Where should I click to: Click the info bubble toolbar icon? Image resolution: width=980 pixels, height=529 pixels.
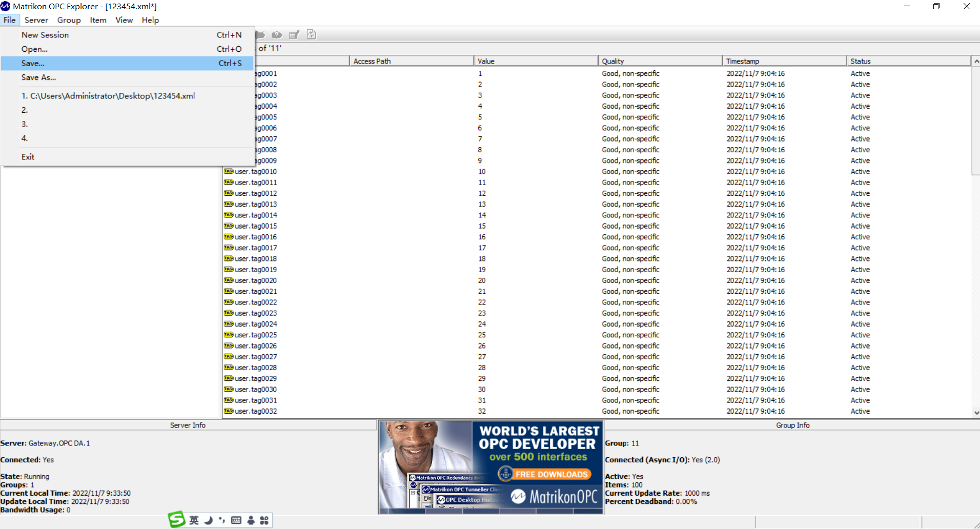click(277, 35)
